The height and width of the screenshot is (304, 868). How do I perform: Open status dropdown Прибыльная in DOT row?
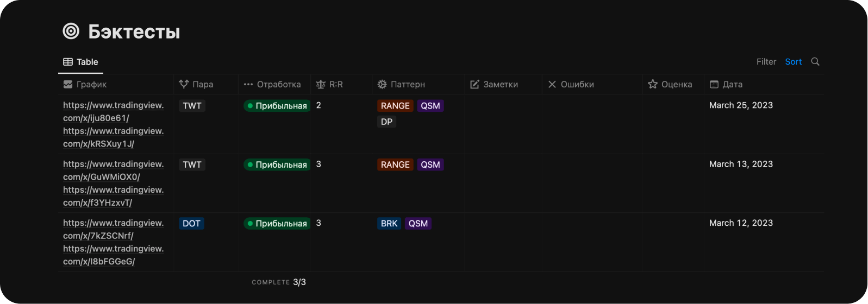pyautogui.click(x=277, y=224)
